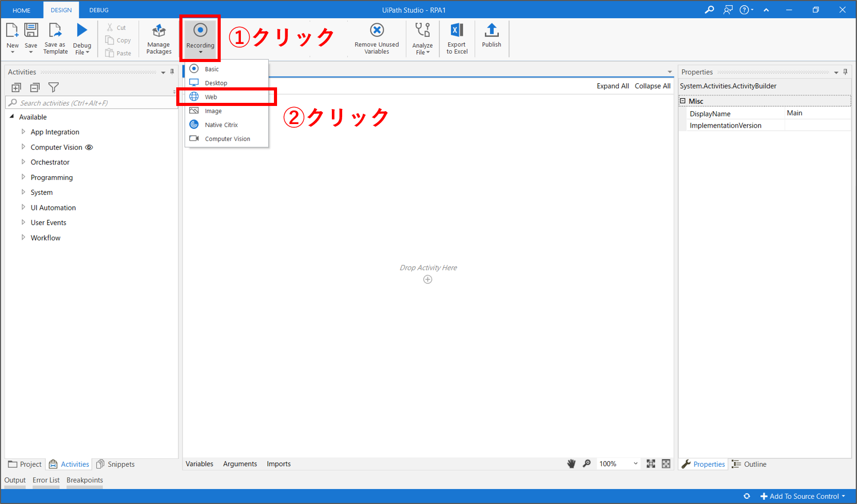Screen dimensions: 857x504
Task: Collapse the Misc properties section
Action: 683,101
